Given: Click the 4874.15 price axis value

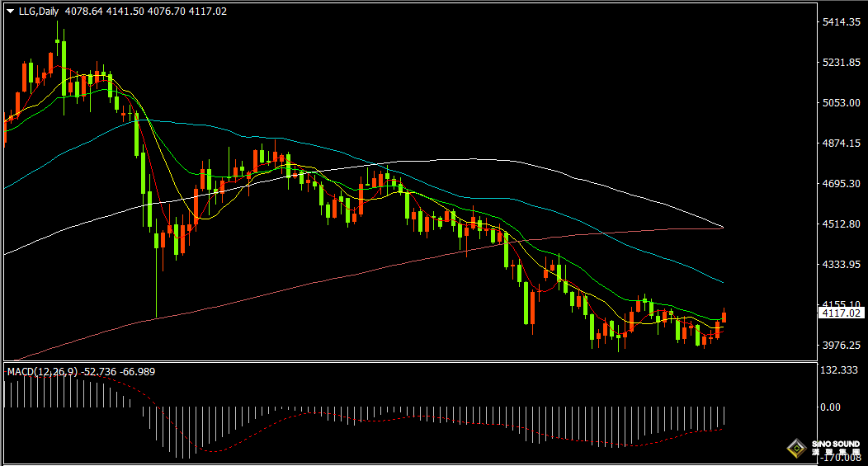Looking at the screenshot, I should coord(842,144).
